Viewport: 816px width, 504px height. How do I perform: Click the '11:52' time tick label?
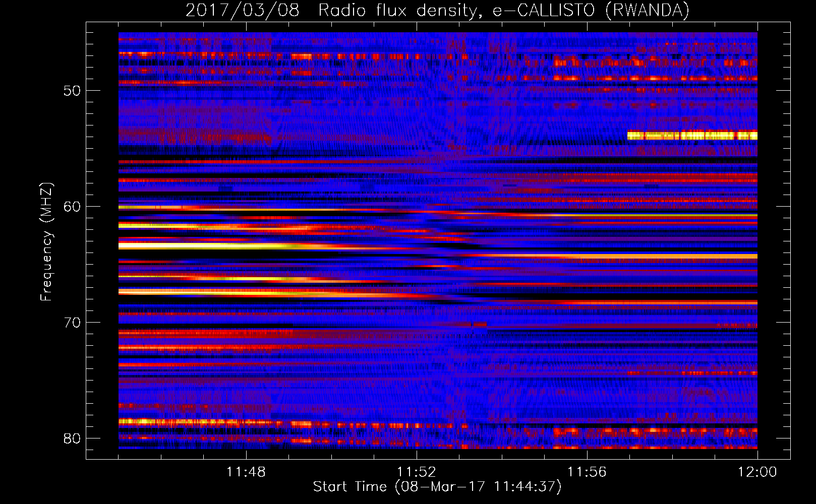coord(417,472)
